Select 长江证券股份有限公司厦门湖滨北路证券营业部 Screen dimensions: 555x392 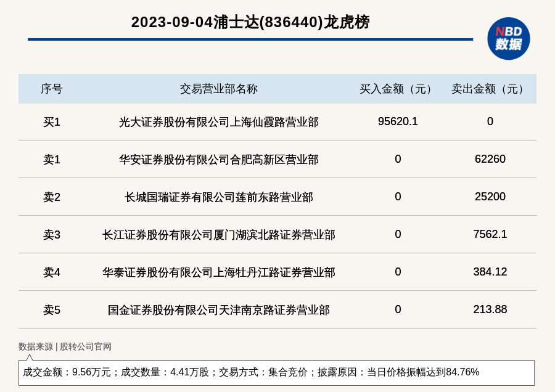point(219,235)
